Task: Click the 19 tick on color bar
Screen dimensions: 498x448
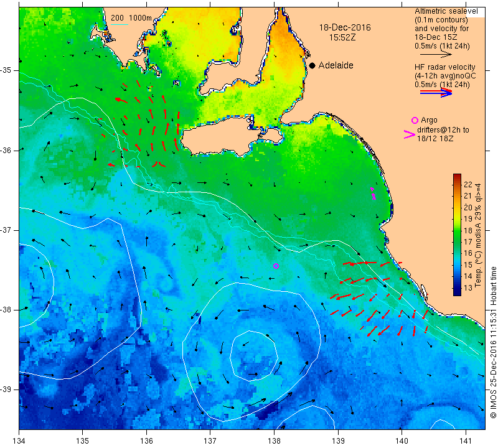Action: pyautogui.click(x=468, y=219)
